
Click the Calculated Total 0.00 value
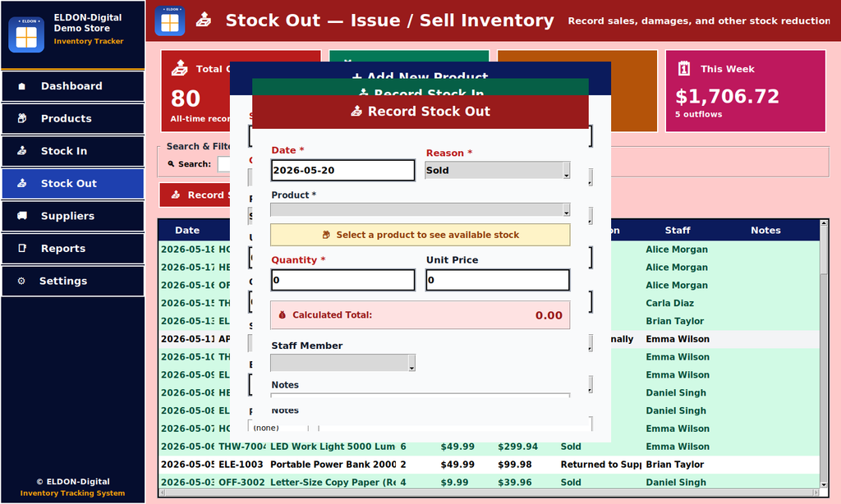coord(549,315)
